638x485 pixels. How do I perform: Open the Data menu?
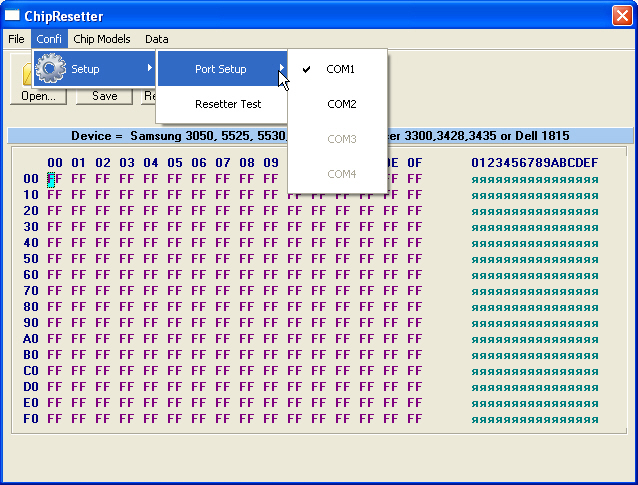(156, 39)
